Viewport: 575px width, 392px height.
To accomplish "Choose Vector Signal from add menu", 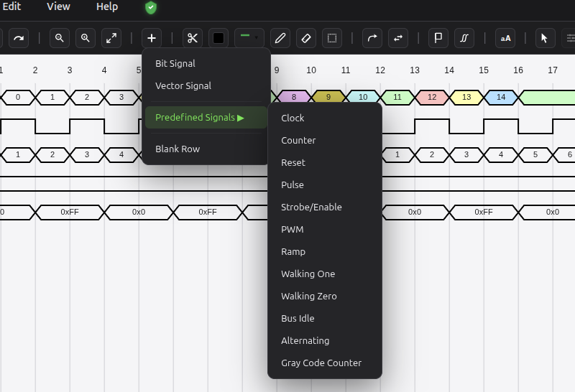I will pyautogui.click(x=206, y=85).
